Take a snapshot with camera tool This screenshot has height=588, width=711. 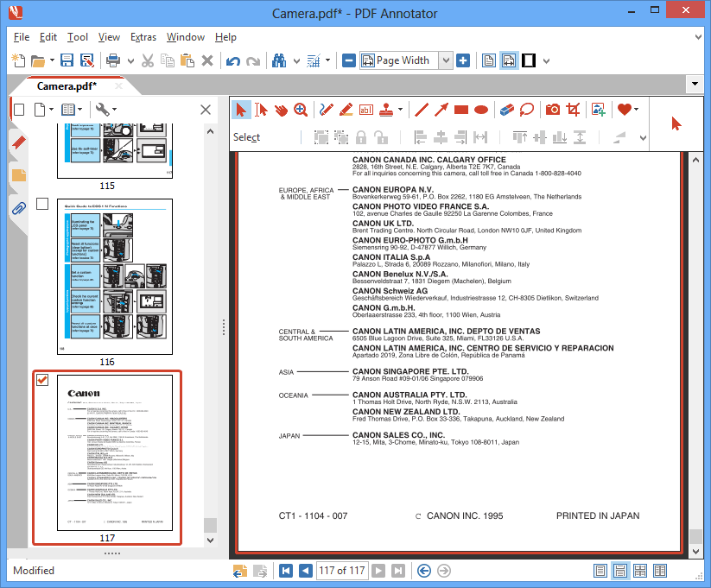tap(553, 110)
